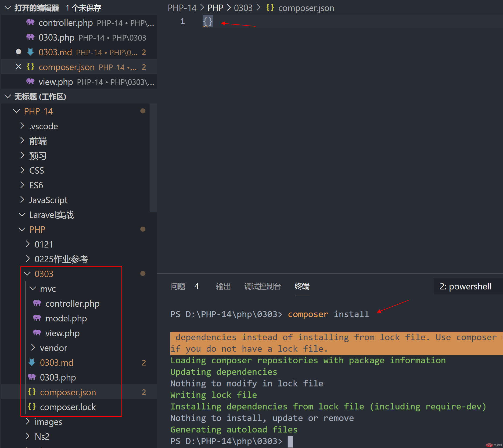Collapse the PHP-14 root folder

(17, 111)
